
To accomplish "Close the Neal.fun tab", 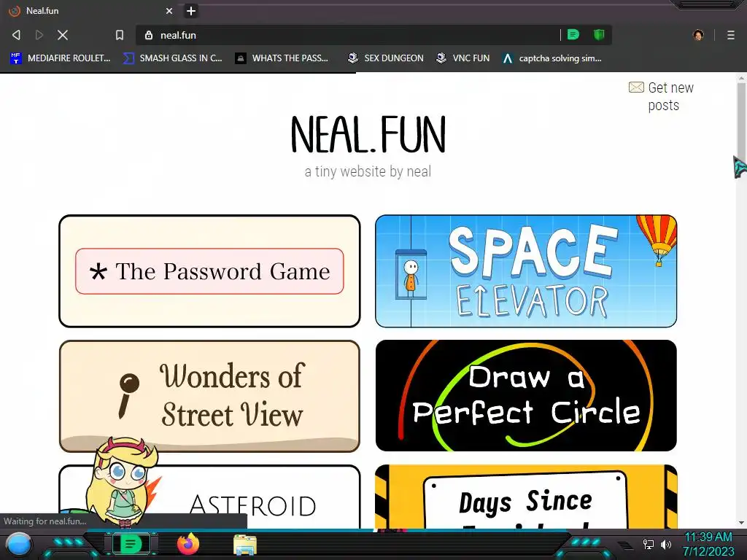I will [x=169, y=10].
